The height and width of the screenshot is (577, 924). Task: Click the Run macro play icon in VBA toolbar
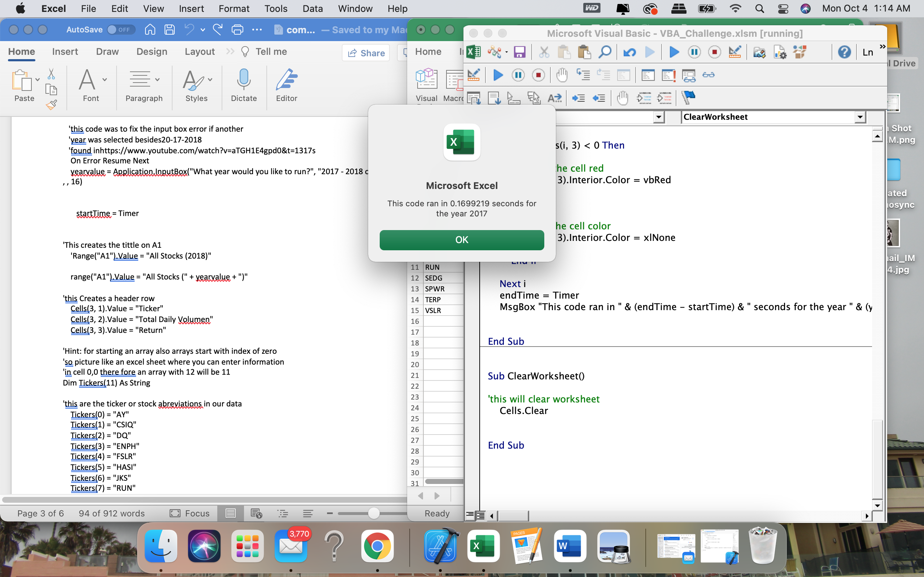(674, 52)
